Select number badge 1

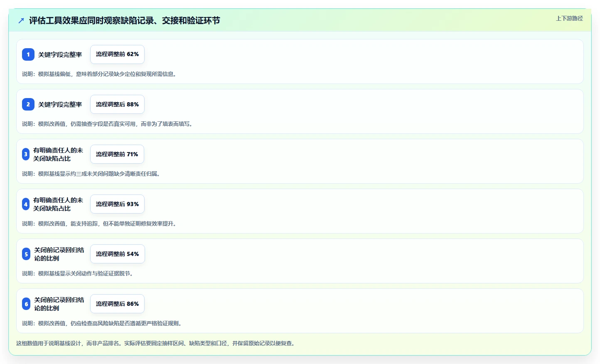[28, 54]
